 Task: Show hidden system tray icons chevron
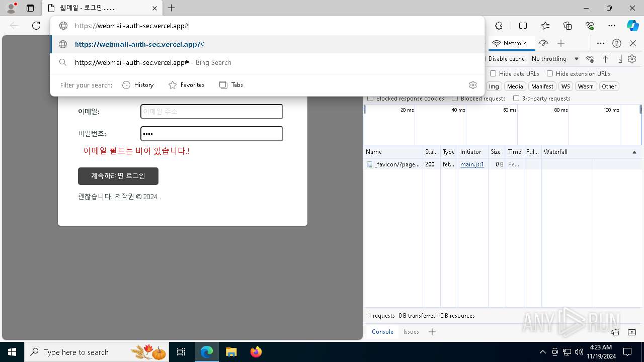click(x=542, y=352)
